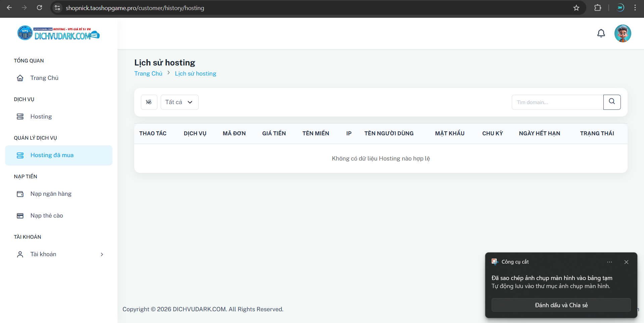Screen dimensions: 644x323
Task: Open the page size selector showing 15
Action: pos(149,102)
